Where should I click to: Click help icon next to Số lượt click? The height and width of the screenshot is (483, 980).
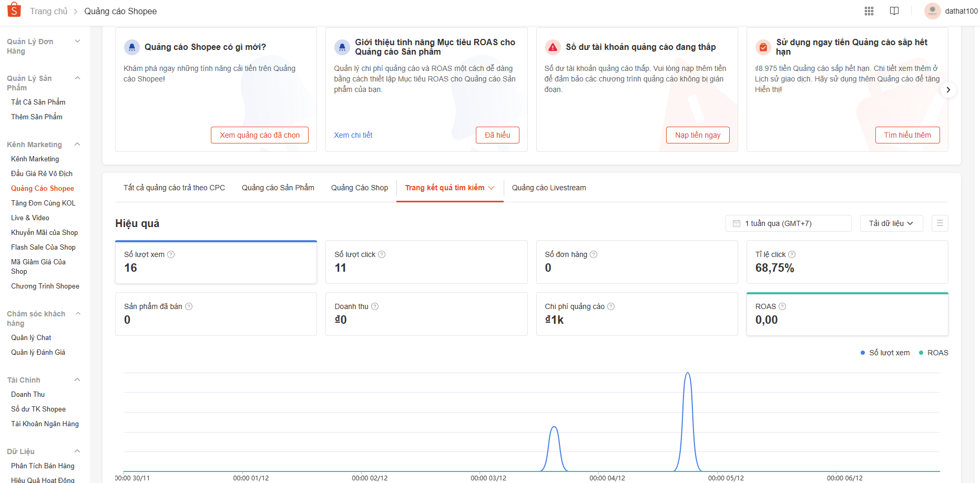(x=382, y=254)
